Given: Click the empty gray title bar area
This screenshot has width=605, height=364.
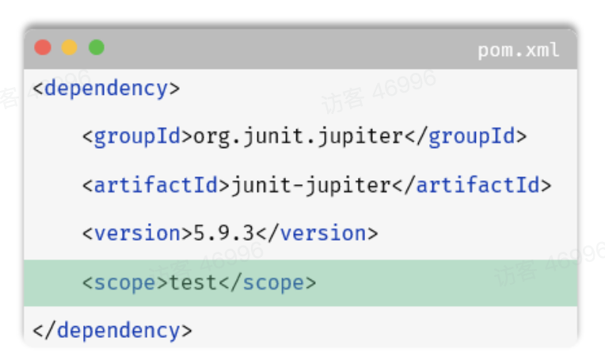Looking at the screenshot, I should pyautogui.click(x=285, y=48).
